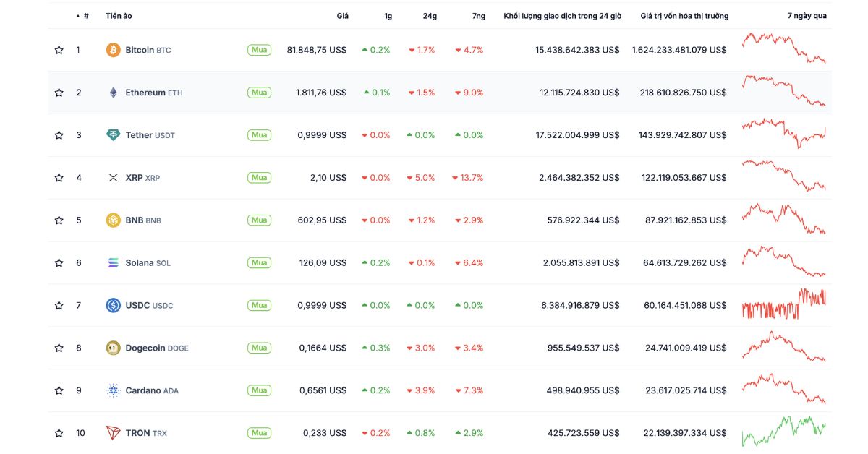Open the Ethereum ETH coin page link

tap(154, 93)
